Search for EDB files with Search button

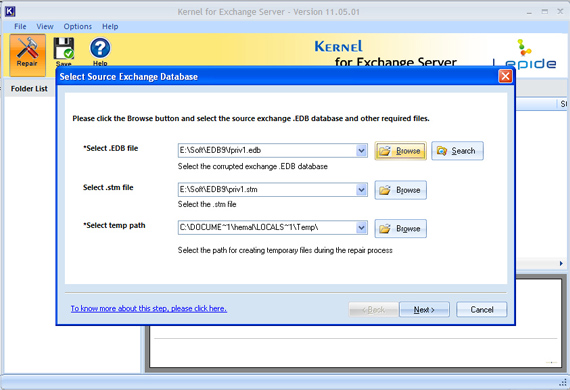pos(457,151)
